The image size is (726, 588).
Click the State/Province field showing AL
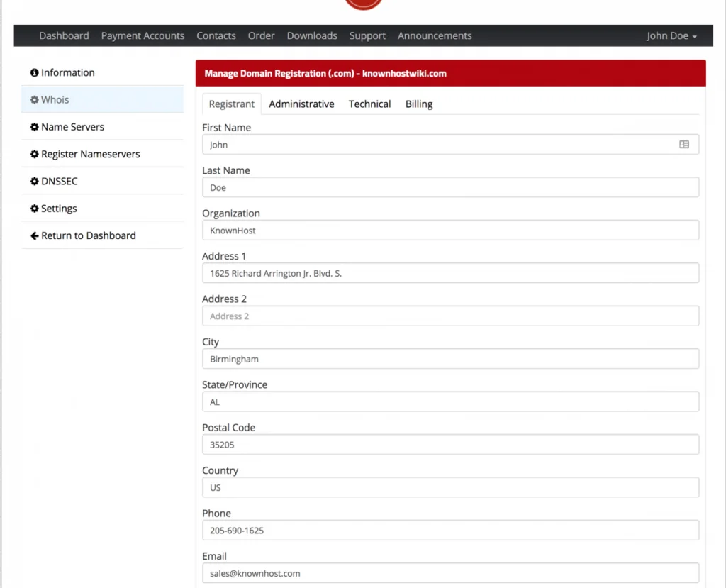(x=450, y=401)
